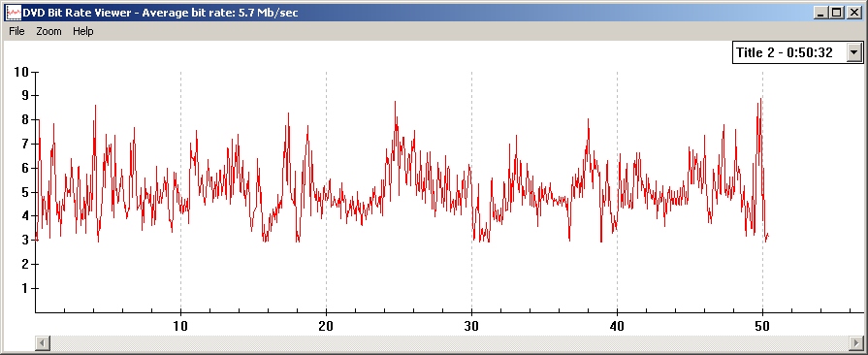
Task: Expand the Title 2 dropdown arrow
Action: [854, 52]
